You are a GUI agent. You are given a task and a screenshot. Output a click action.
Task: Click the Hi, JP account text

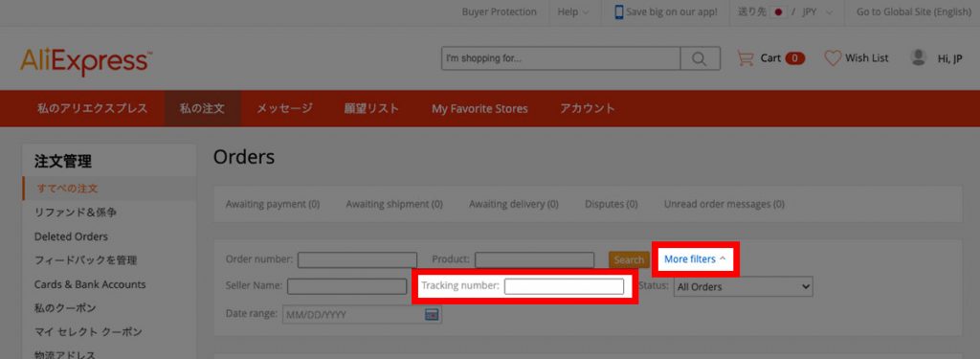[950, 58]
